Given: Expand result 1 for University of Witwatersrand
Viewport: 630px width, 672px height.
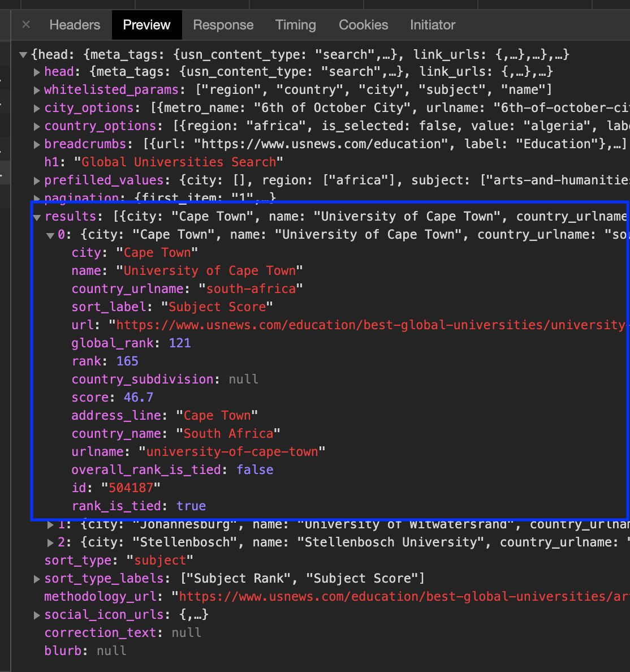Looking at the screenshot, I should (x=50, y=524).
